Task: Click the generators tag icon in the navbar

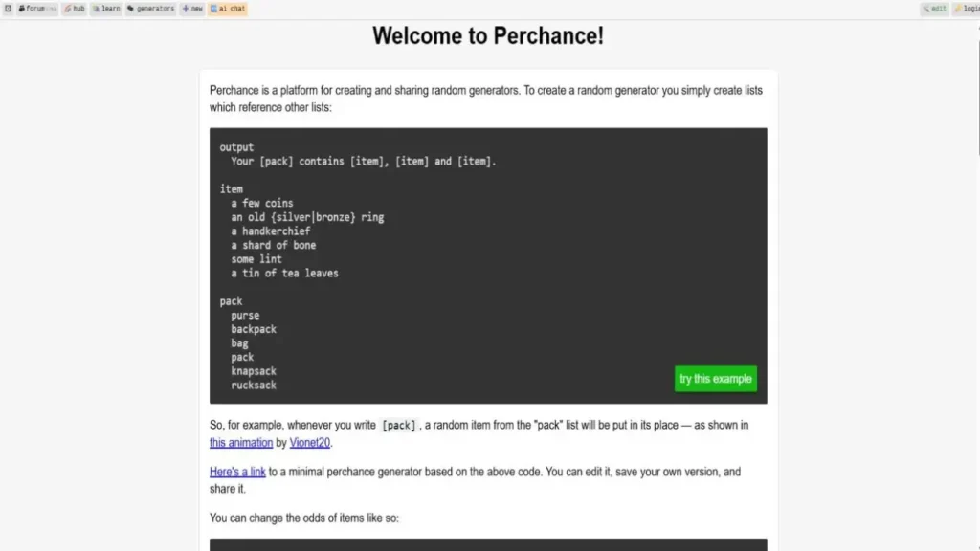Action: tap(129, 9)
